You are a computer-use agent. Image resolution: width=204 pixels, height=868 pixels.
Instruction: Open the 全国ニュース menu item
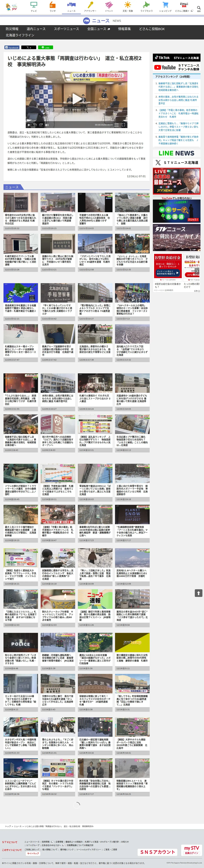[x=98, y=29]
